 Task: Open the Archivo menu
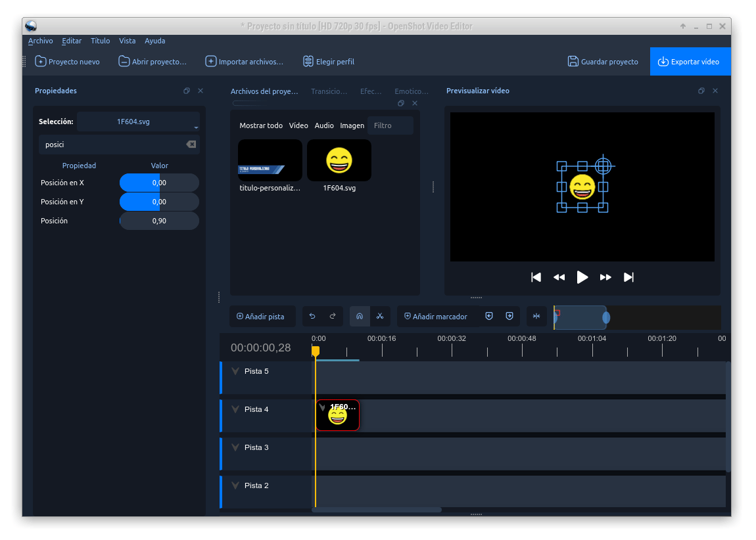point(40,41)
